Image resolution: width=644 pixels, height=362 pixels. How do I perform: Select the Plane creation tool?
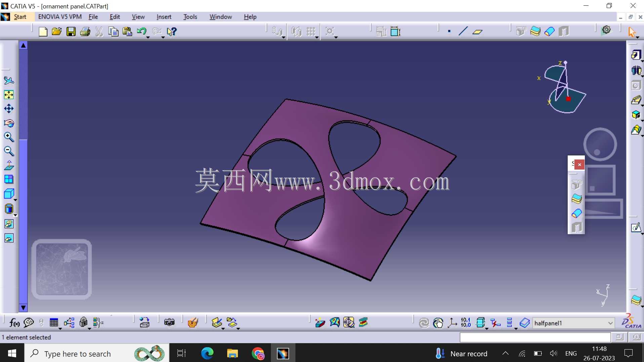(x=477, y=32)
